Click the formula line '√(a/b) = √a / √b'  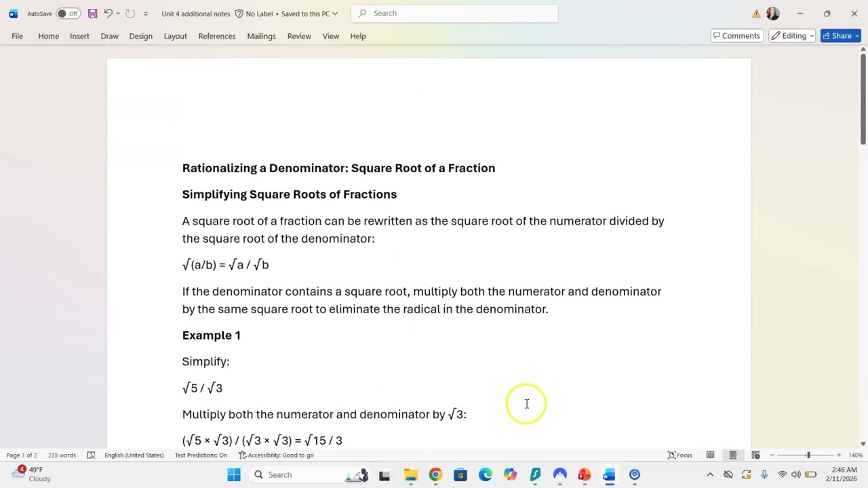(226, 265)
